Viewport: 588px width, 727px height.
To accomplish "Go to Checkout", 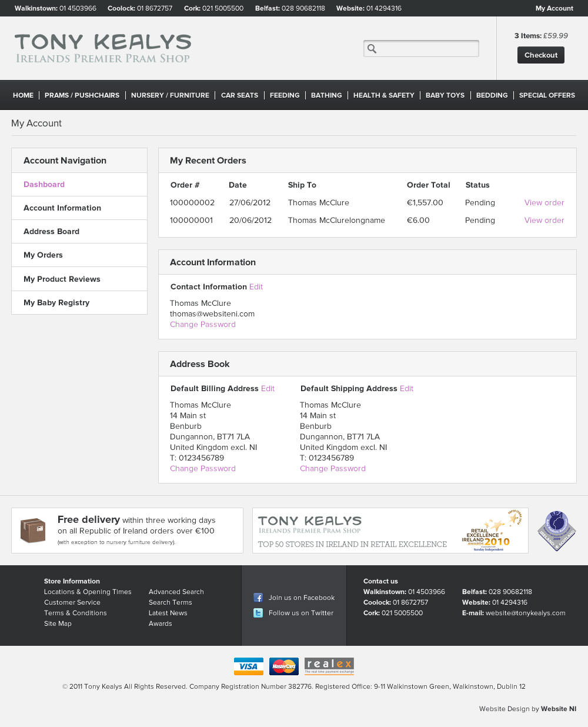I will coord(541,55).
